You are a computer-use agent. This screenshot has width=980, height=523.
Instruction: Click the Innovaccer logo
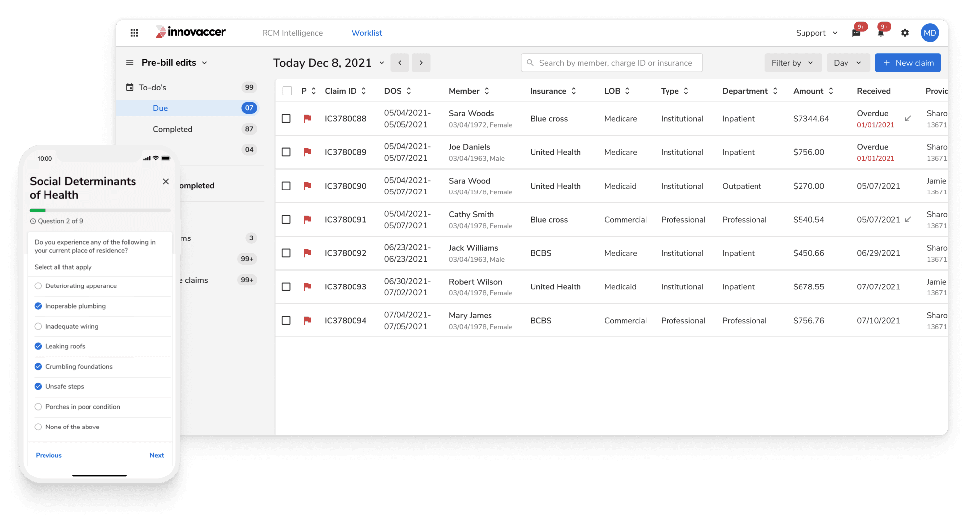pos(191,32)
